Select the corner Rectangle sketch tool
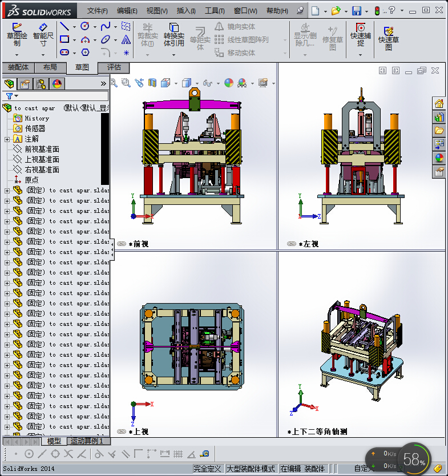This screenshot has height=476, width=448. tap(64, 39)
